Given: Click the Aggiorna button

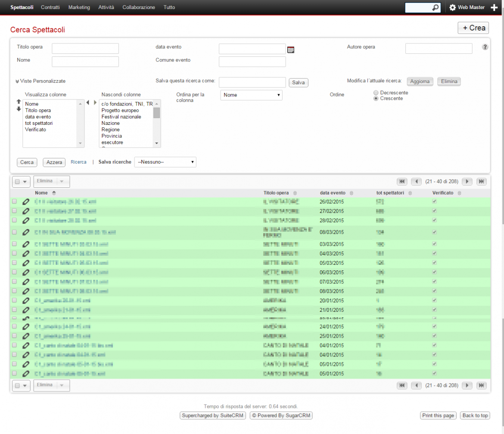Looking at the screenshot, I should (420, 82).
